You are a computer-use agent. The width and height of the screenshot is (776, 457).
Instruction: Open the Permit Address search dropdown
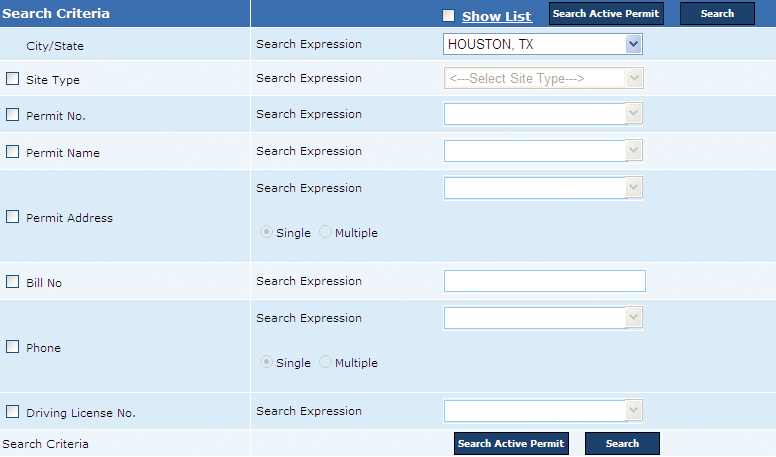(542, 188)
